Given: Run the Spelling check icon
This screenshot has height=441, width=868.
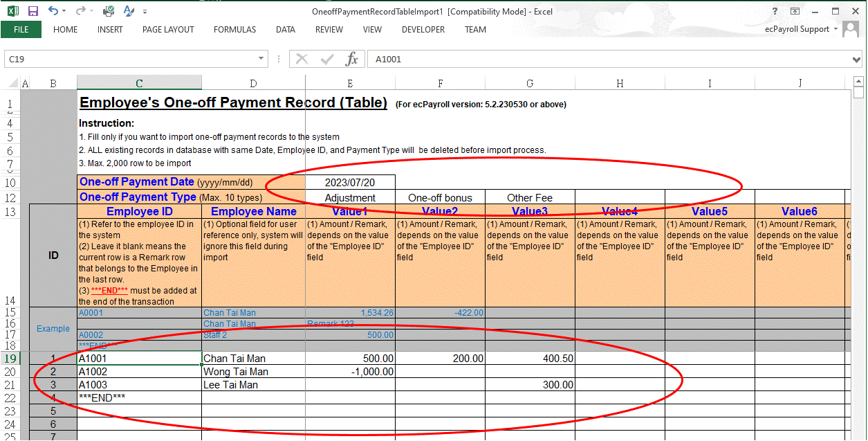Looking at the screenshot, I should pos(129,12).
